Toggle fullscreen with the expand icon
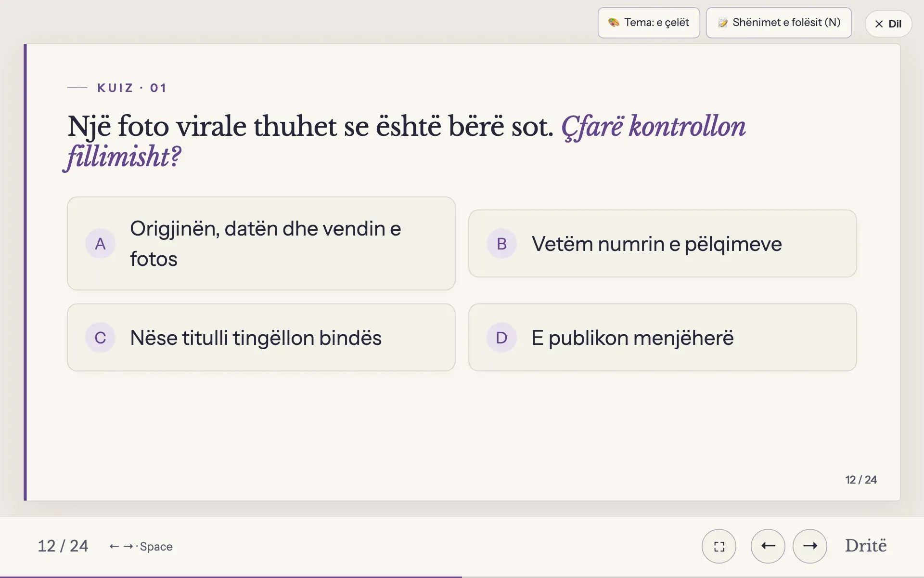This screenshot has width=924, height=578. [x=719, y=546]
